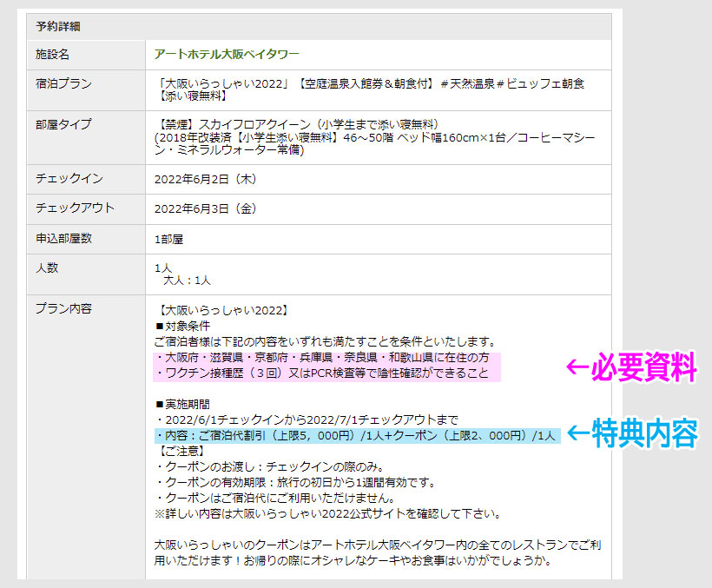Screen dimensions: 712x588
Task: Select the 予約詳細 header text
Action: point(58,26)
